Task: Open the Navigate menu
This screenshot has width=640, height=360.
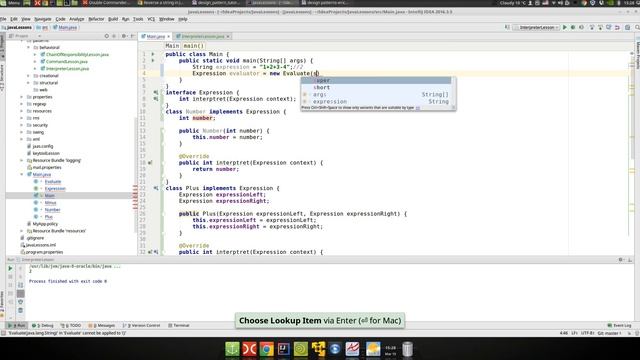Action: [42, 19]
